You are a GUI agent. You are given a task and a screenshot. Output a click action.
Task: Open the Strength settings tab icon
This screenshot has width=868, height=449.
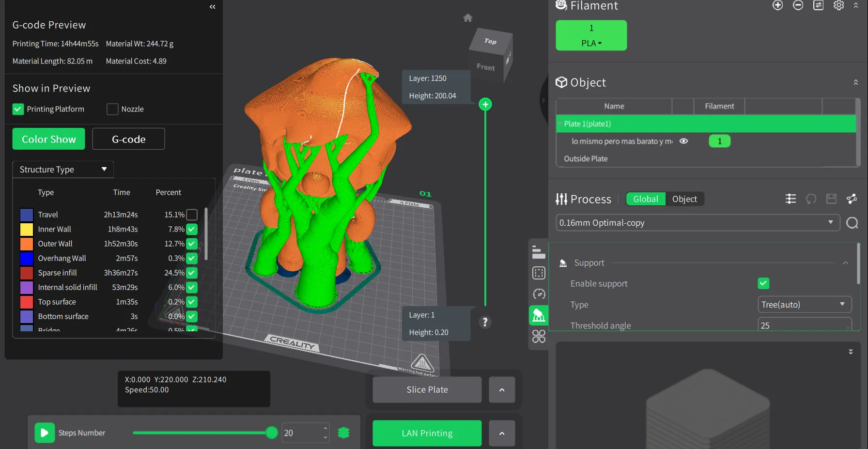[539, 273]
